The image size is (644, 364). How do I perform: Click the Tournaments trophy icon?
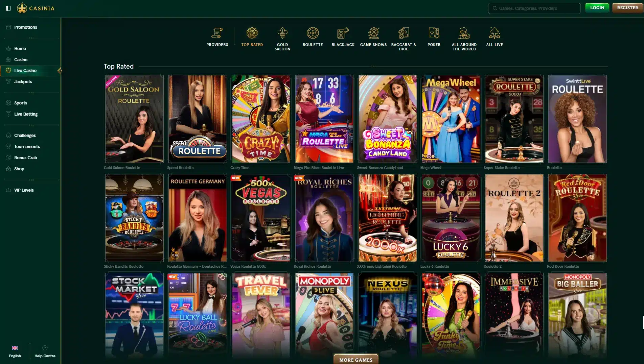coord(8,146)
